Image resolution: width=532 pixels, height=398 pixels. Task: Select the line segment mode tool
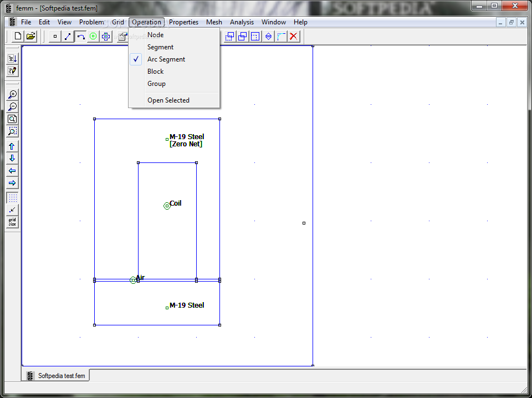[68, 36]
